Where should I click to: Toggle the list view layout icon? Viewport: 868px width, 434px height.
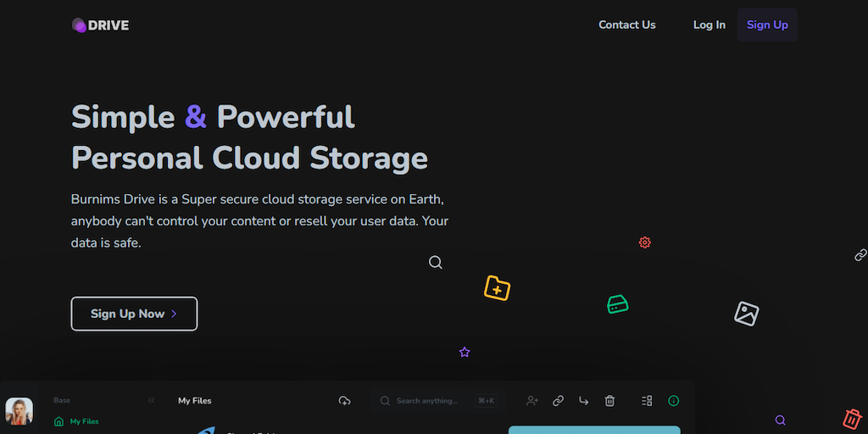point(647,401)
